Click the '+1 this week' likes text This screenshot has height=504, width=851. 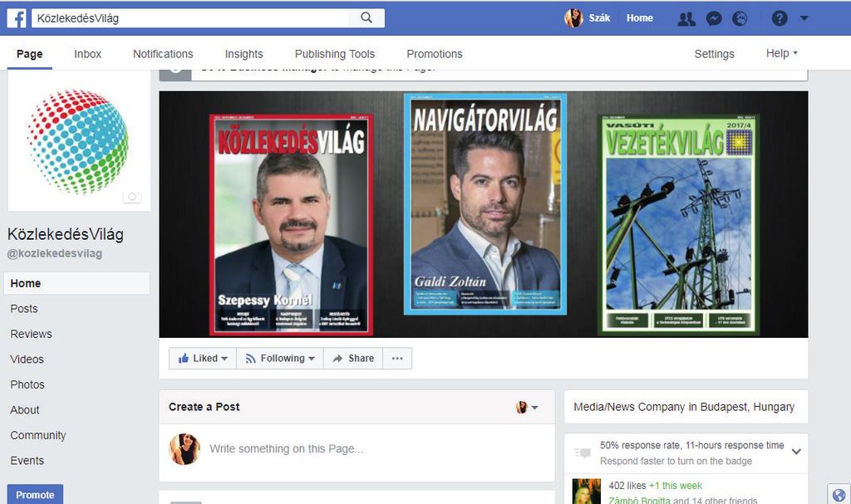click(x=675, y=486)
